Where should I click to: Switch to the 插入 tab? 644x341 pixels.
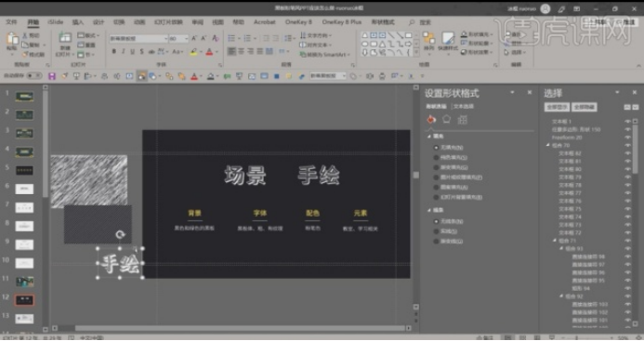click(x=78, y=22)
